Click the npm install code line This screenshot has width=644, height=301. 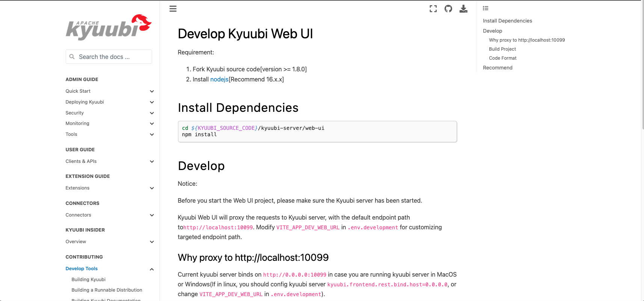tap(199, 135)
